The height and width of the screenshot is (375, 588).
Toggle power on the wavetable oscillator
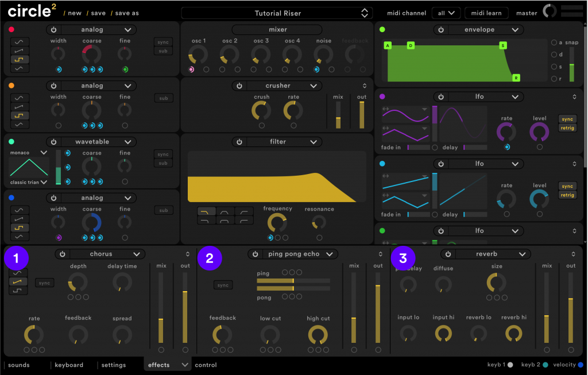click(x=53, y=142)
